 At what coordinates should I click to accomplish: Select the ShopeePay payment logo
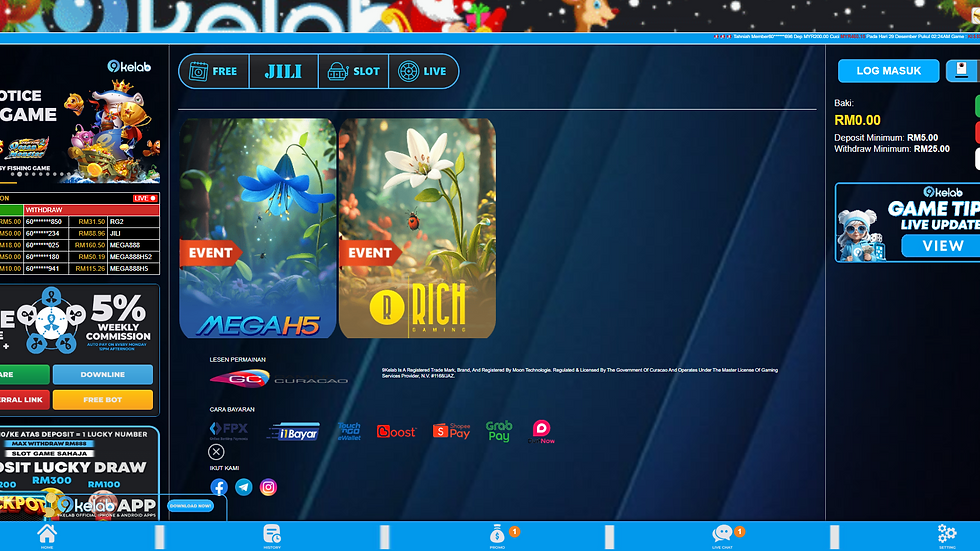(451, 430)
